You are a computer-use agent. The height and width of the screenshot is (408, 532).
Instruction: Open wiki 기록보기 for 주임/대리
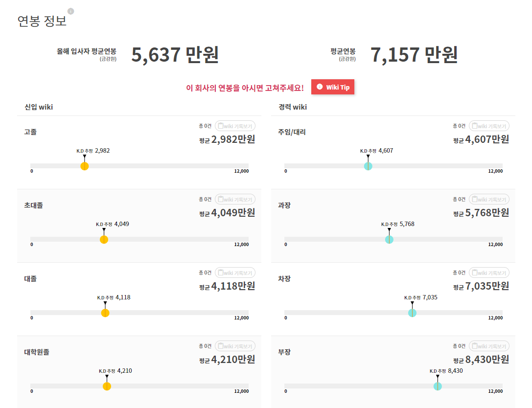[x=489, y=126]
